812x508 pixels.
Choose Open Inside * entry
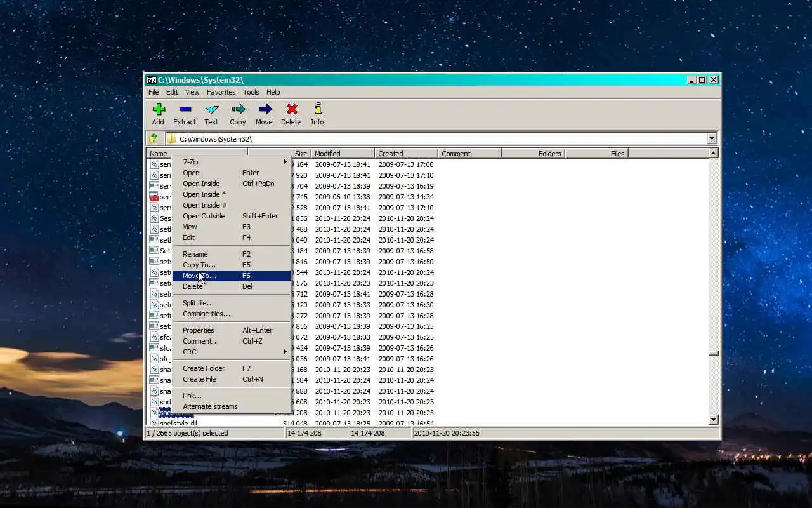pyautogui.click(x=232, y=194)
